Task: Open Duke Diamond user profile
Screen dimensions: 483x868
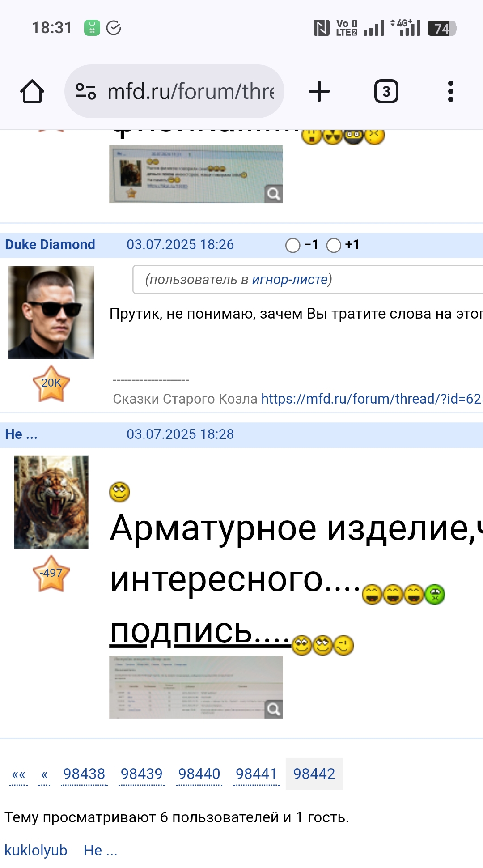Action: (50, 245)
